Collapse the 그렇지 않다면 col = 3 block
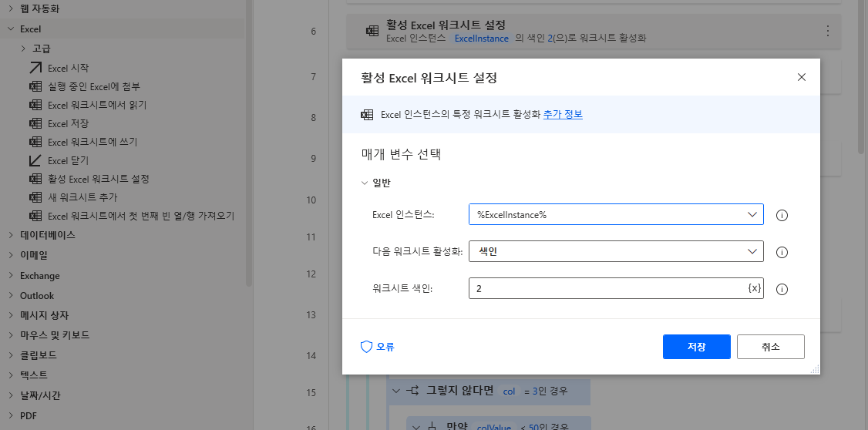The height and width of the screenshot is (430, 868). tap(395, 391)
